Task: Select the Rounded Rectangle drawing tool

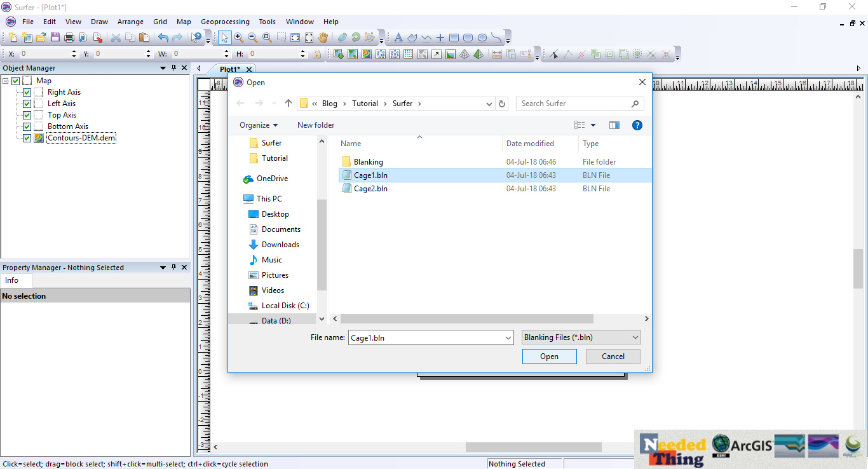Action: [468, 37]
